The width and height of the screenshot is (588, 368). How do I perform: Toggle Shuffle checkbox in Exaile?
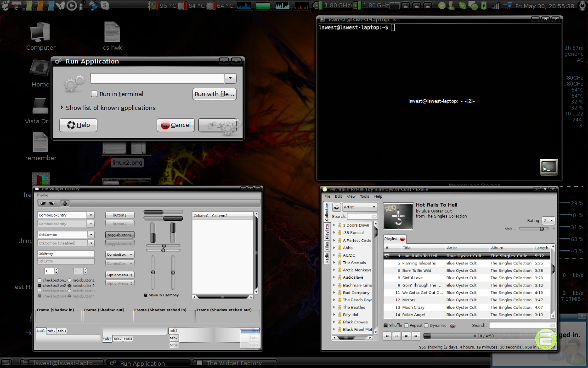click(386, 326)
